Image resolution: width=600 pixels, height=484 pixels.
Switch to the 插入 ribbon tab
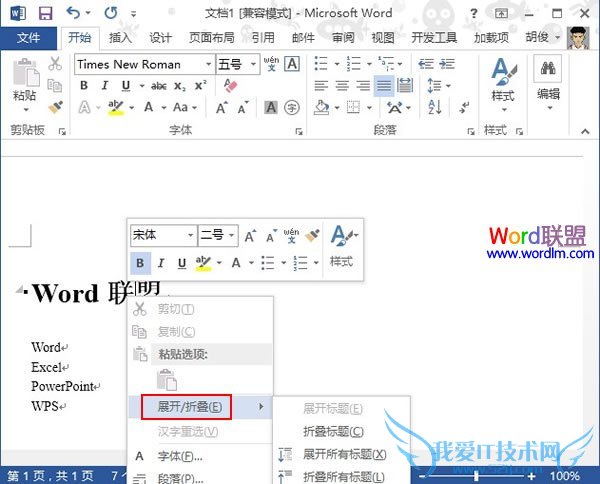(x=121, y=38)
